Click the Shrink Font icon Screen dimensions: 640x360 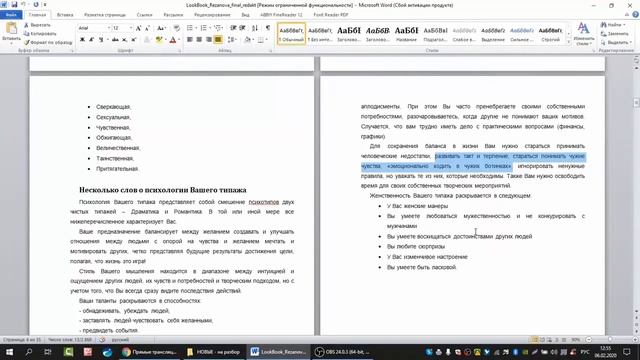(147, 28)
